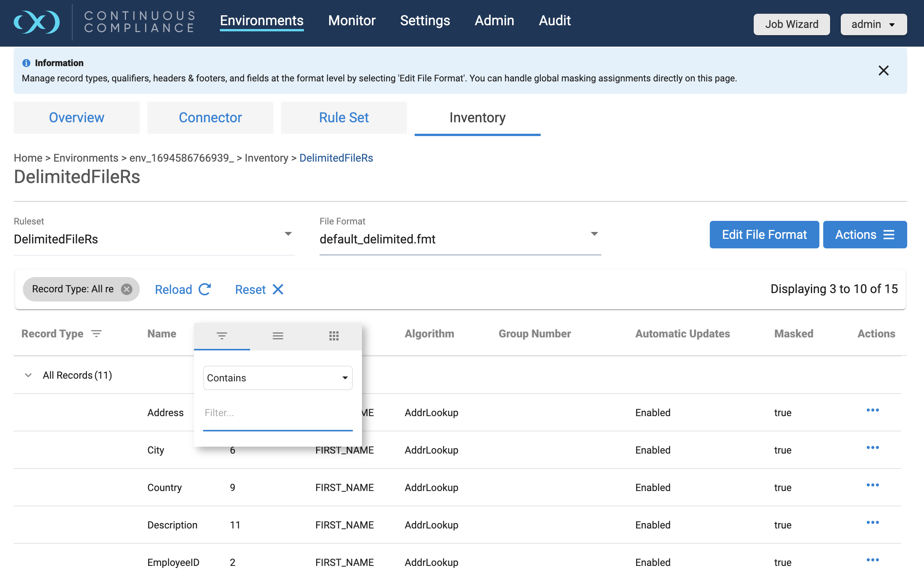Open the Ruleset dropdown

point(288,234)
